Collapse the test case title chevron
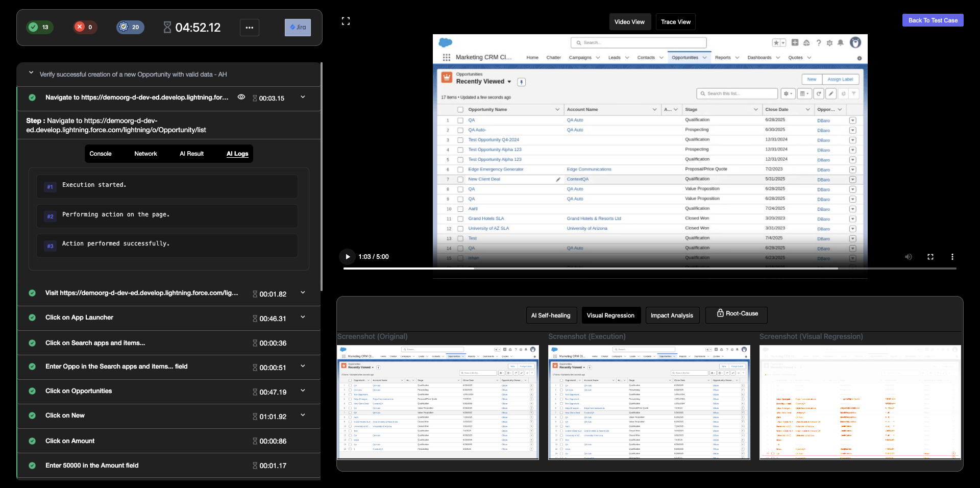Screen dimensions: 980x488 point(31,74)
